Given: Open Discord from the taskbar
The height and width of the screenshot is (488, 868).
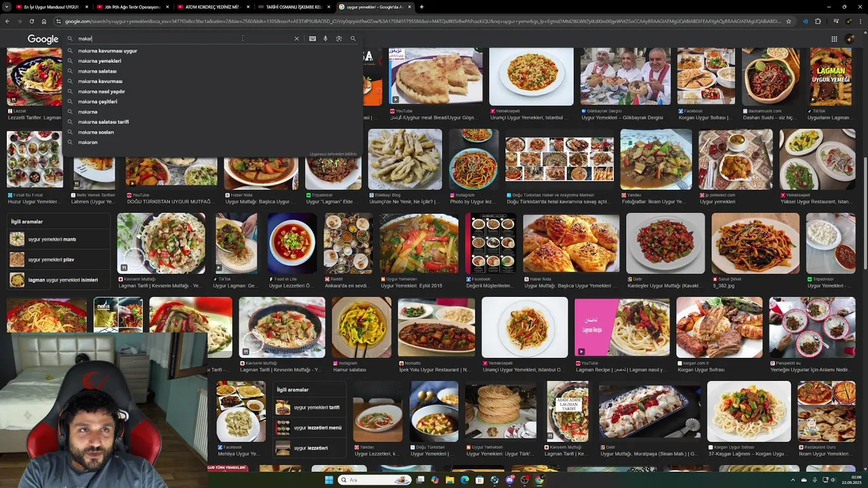Looking at the screenshot, I should (509, 480).
